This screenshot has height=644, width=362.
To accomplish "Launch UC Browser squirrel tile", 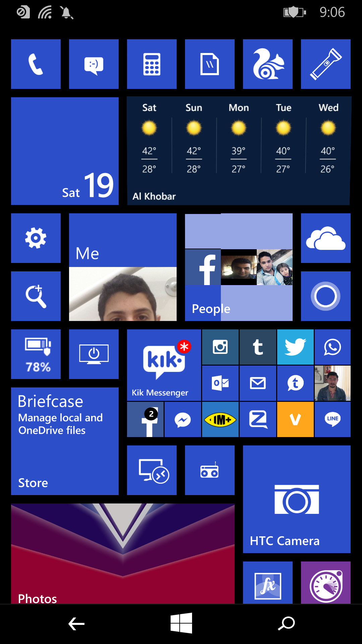I will 268,64.
